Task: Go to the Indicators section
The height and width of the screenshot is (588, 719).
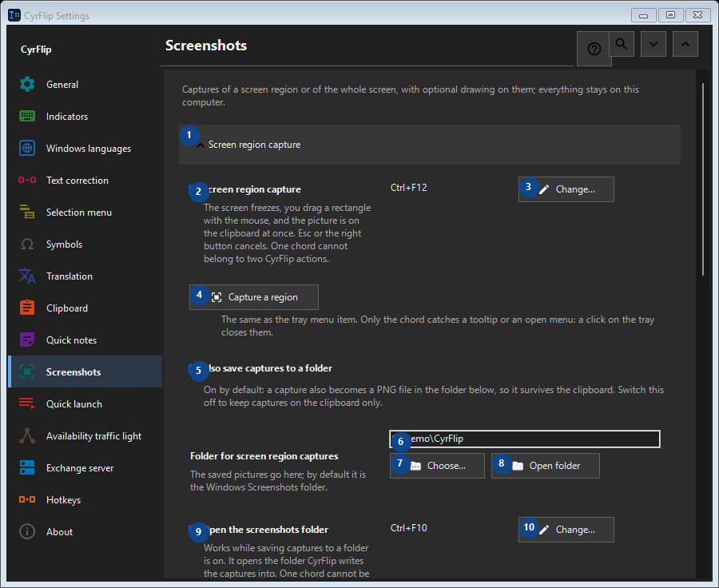Action: pos(85,117)
